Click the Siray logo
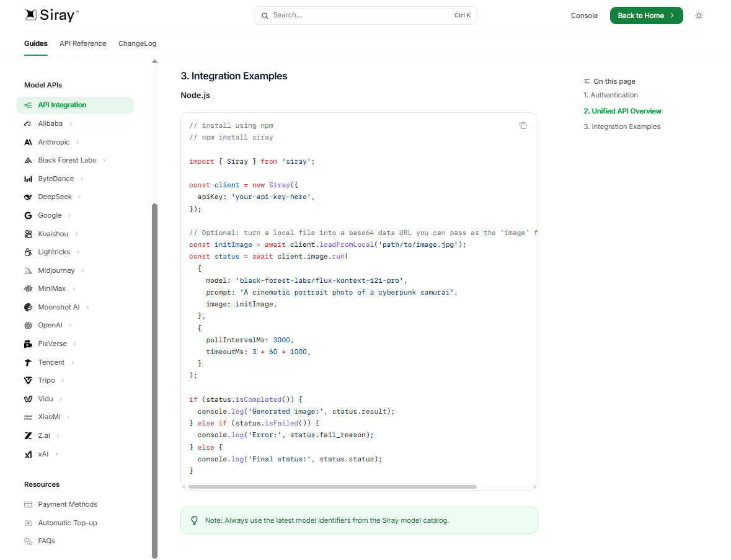The height and width of the screenshot is (560, 731). coord(51,16)
